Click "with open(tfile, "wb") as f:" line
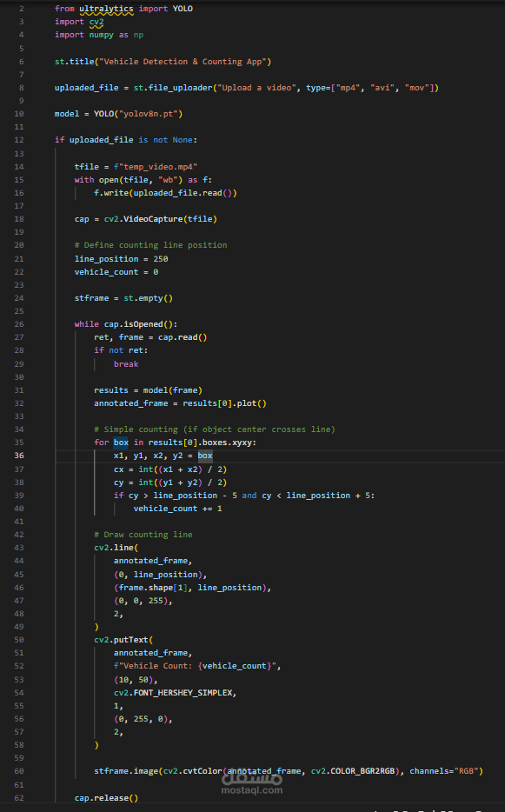The height and width of the screenshot is (812, 505). pos(143,180)
